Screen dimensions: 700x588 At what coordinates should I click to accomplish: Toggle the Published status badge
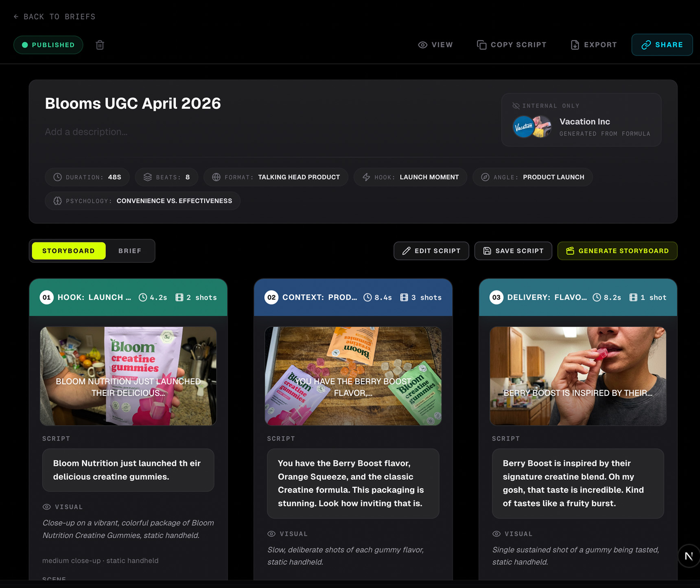pos(48,45)
